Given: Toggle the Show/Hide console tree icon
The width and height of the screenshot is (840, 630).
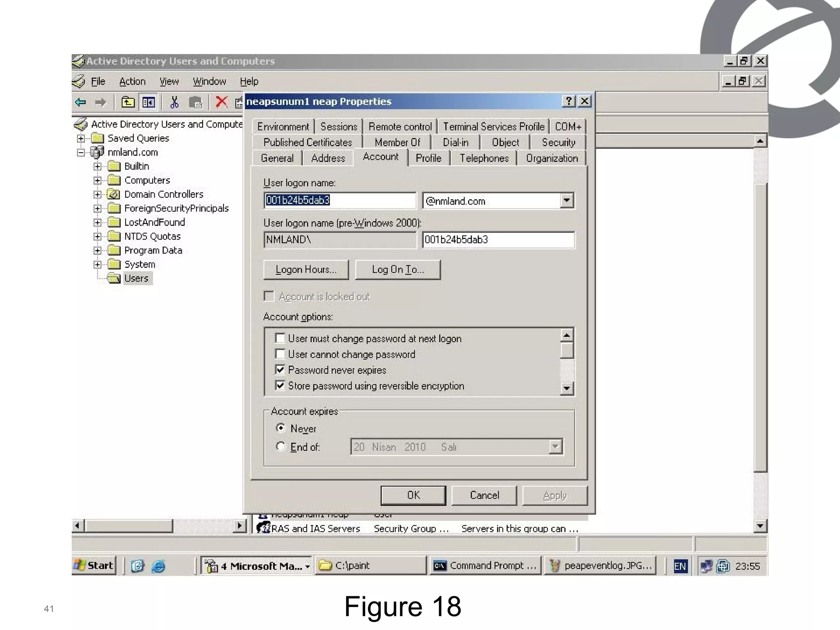Looking at the screenshot, I should 148,102.
